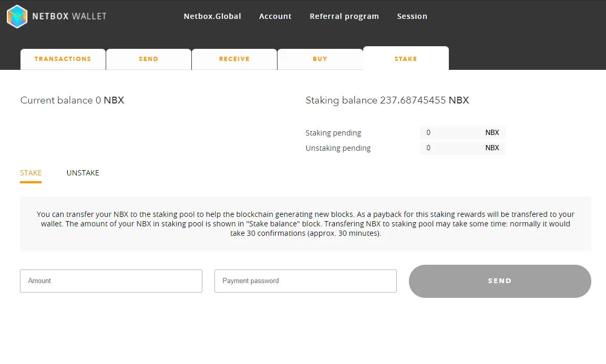Screen dimensions: 606x364
Task: Click the staking pool information paragraph
Action: pyautogui.click(x=306, y=224)
